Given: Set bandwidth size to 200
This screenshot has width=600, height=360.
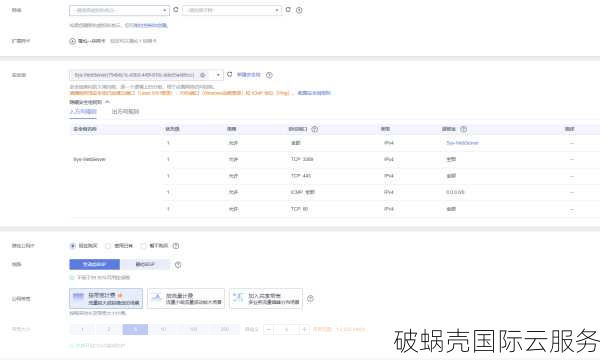Looking at the screenshot, I should pos(225,329).
